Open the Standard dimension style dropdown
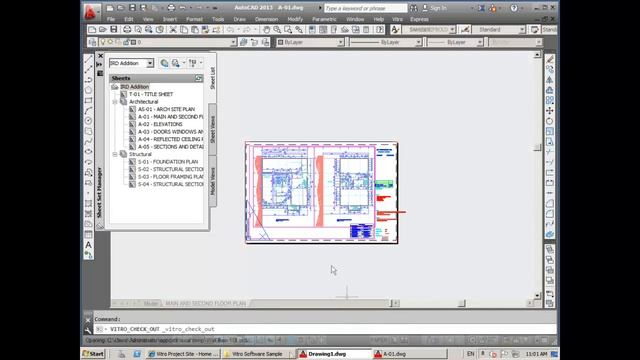The image size is (640, 360). click(x=522, y=29)
